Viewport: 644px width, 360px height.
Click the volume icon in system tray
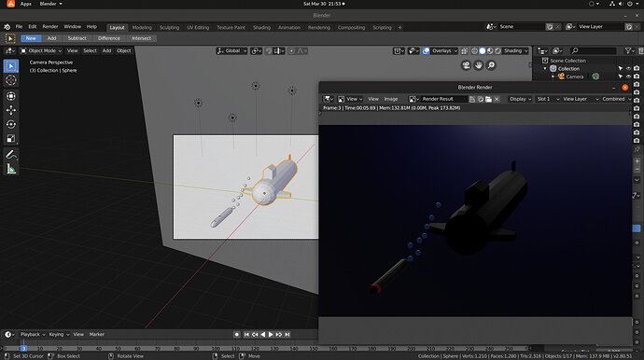coord(621,4)
